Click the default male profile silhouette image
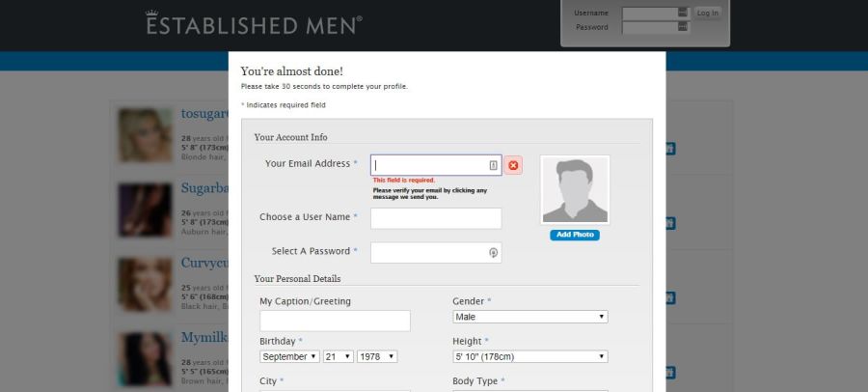868x392 pixels. point(575,189)
